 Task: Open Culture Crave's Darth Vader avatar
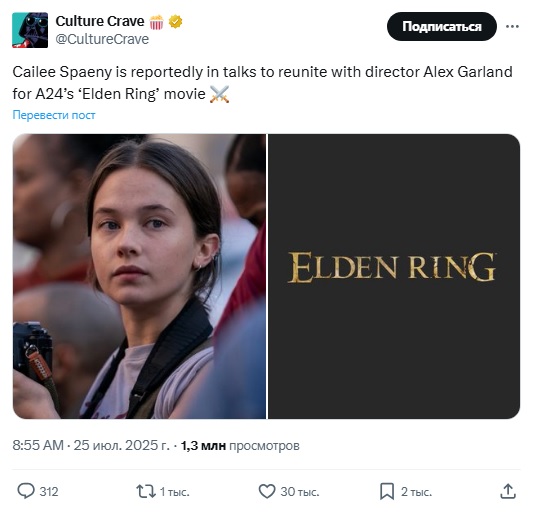pos(30,30)
